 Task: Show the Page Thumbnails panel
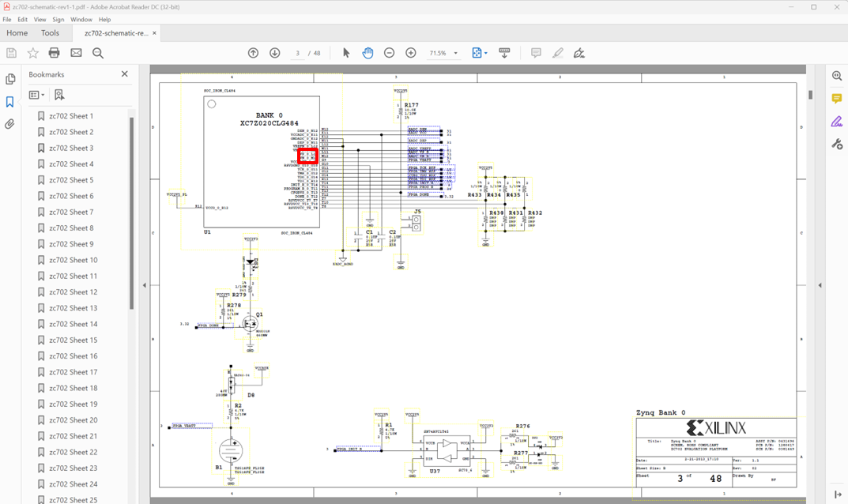10,79
